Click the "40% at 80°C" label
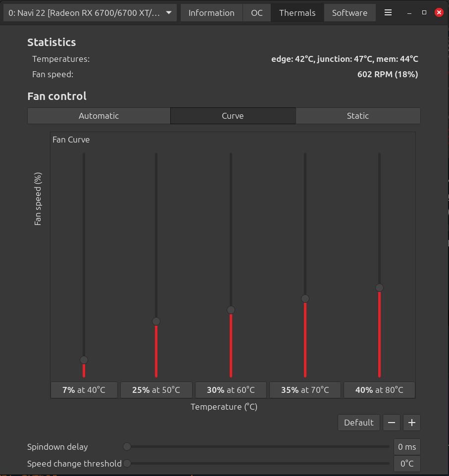The image size is (449, 476). pyautogui.click(x=379, y=390)
